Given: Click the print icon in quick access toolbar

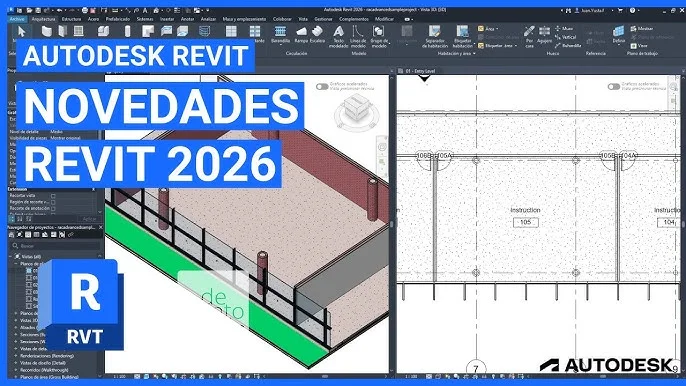Looking at the screenshot, I should pyautogui.click(x=85, y=10).
